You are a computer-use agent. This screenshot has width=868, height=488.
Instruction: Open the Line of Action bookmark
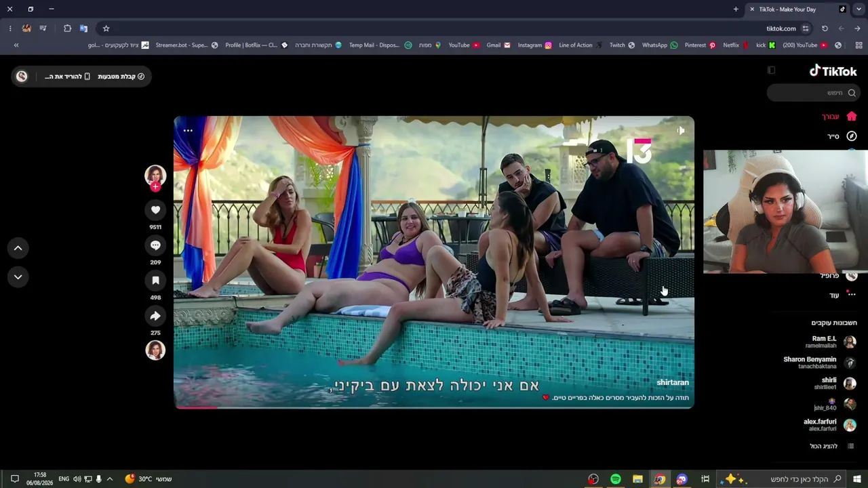[x=580, y=45]
